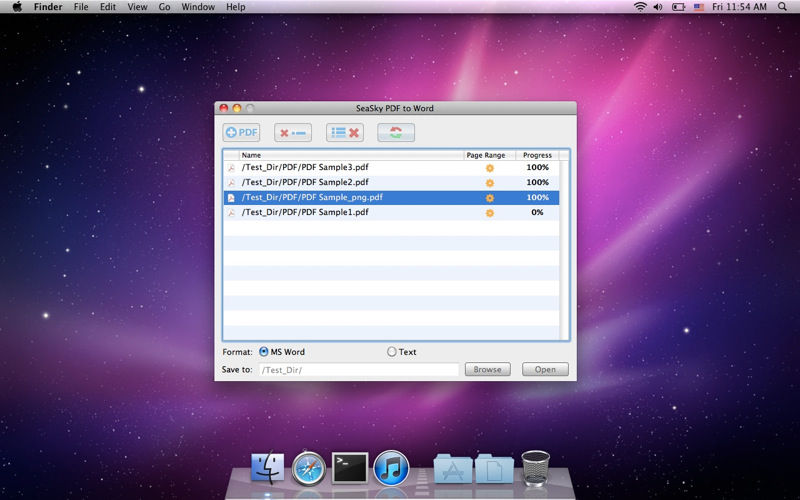Click PDF file icon beside Sample1.pdf
This screenshot has width=800, height=500.
(231, 213)
